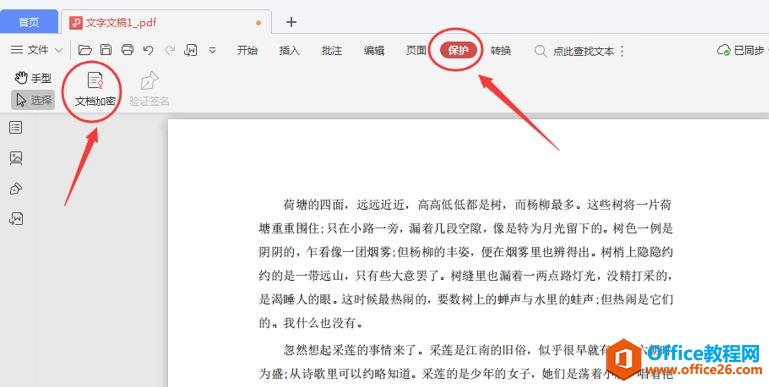Switch to the 编辑 tab
This screenshot has width=769, height=387.
tap(374, 50)
